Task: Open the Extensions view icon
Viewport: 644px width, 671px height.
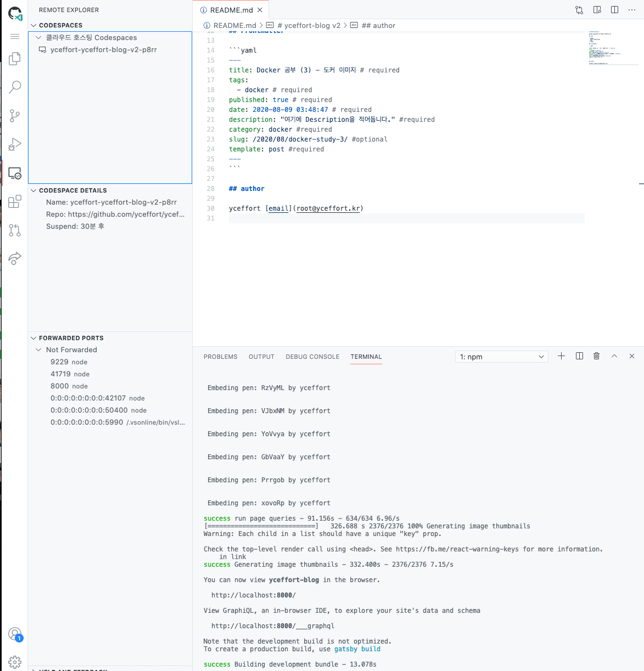Action: [15, 201]
